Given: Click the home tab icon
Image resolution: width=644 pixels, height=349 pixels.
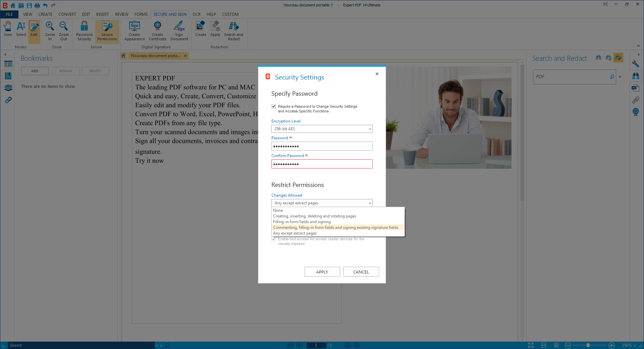Looking at the screenshot, I should [123, 56].
